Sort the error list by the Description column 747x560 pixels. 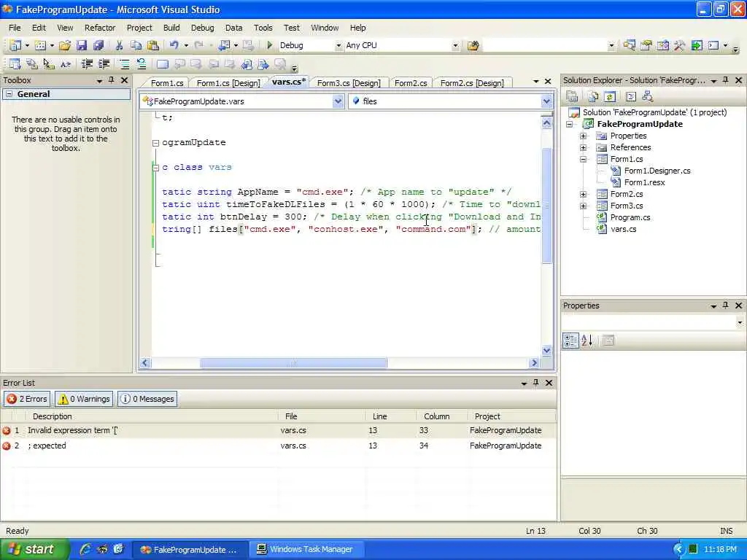coord(152,416)
